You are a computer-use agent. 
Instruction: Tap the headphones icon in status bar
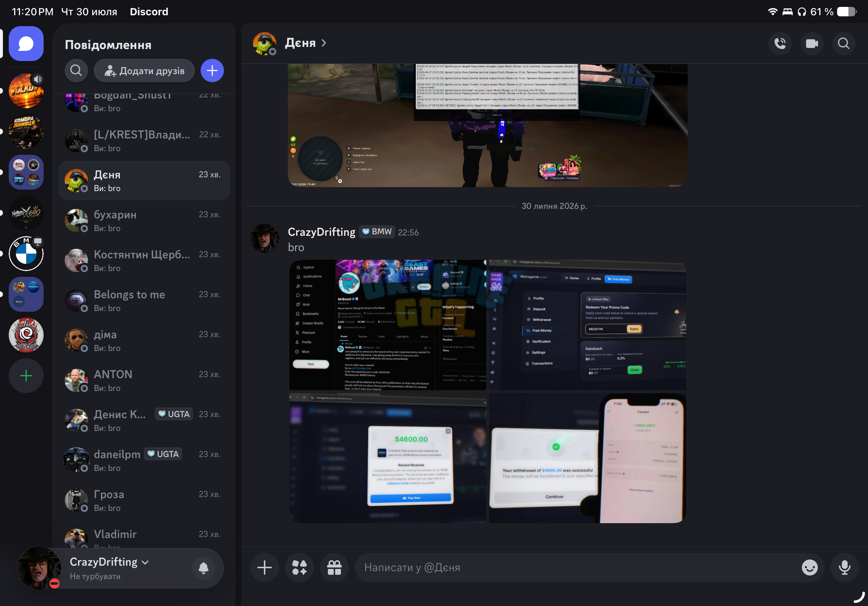(x=801, y=12)
